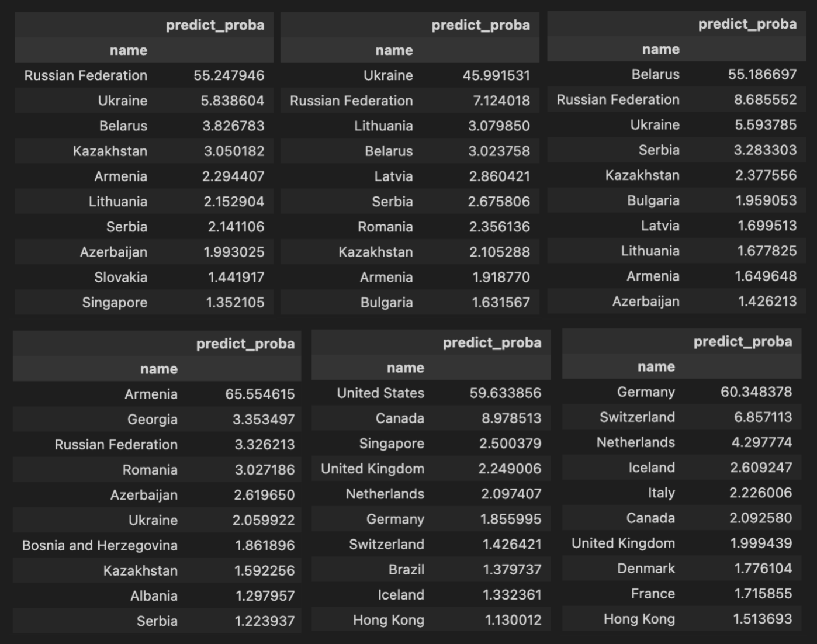Select the Denmark row label
Screen dimensions: 817x644
646,568
